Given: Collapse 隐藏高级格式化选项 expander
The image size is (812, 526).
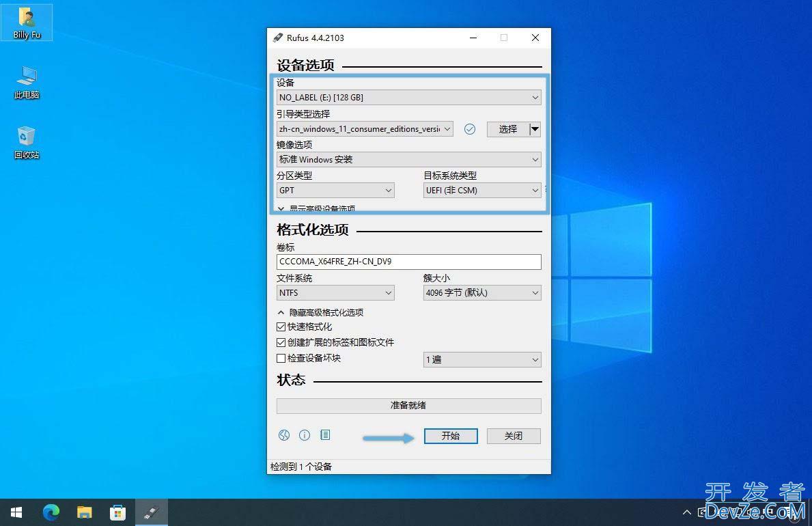Looking at the screenshot, I should click(320, 312).
